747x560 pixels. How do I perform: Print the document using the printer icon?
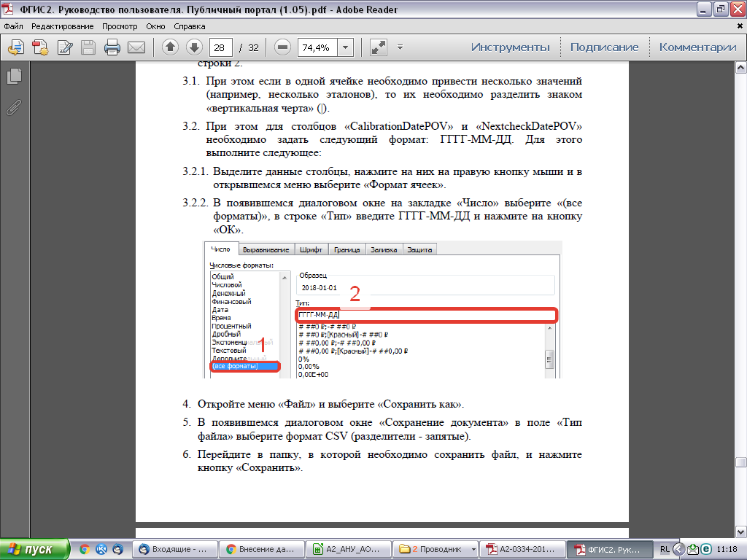pos(112,47)
